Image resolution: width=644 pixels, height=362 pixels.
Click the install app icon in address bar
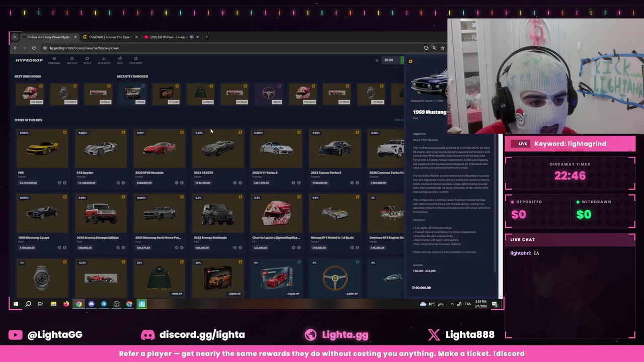(426, 48)
